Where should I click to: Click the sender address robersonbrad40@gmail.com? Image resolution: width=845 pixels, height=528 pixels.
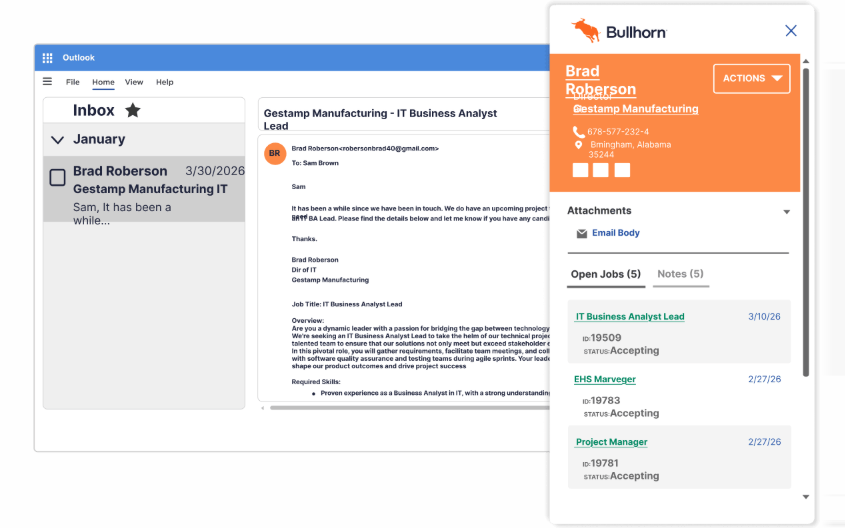(x=389, y=148)
